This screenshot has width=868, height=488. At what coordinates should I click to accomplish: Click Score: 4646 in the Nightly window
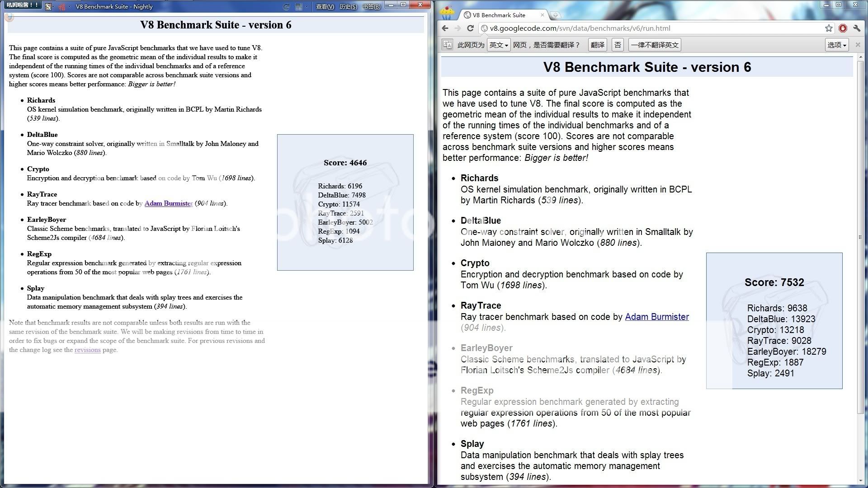click(x=345, y=163)
